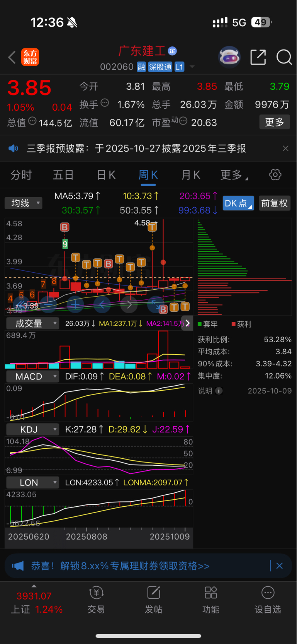
Task: Open the 三季报预披露 announcement text
Action: point(136,149)
